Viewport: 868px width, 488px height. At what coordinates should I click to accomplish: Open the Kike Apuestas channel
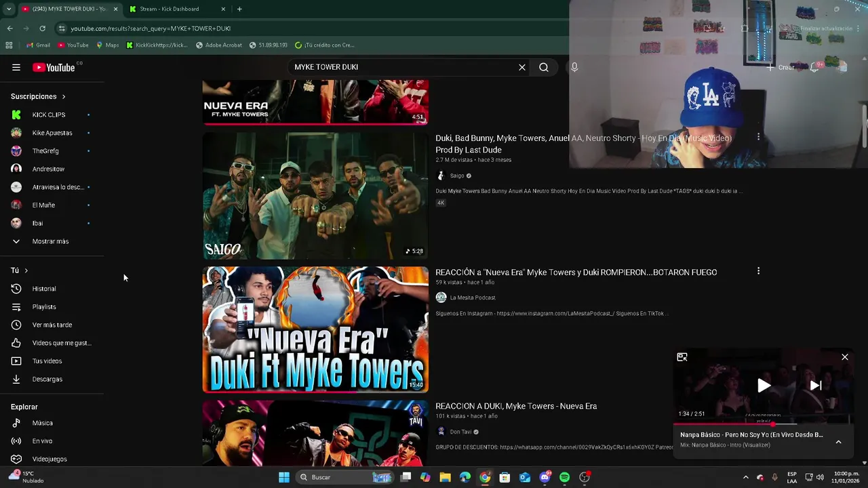[52, 133]
